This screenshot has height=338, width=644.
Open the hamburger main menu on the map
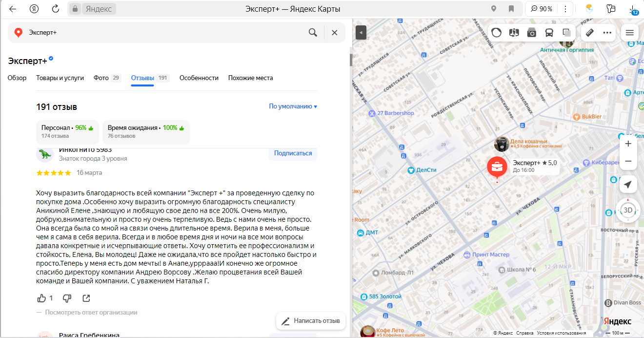pyautogui.click(x=629, y=33)
